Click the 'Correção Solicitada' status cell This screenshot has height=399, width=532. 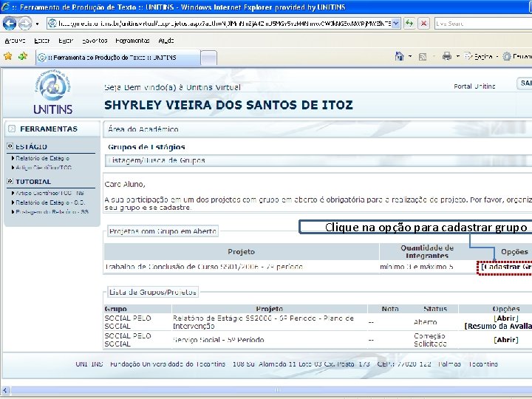[430, 340]
